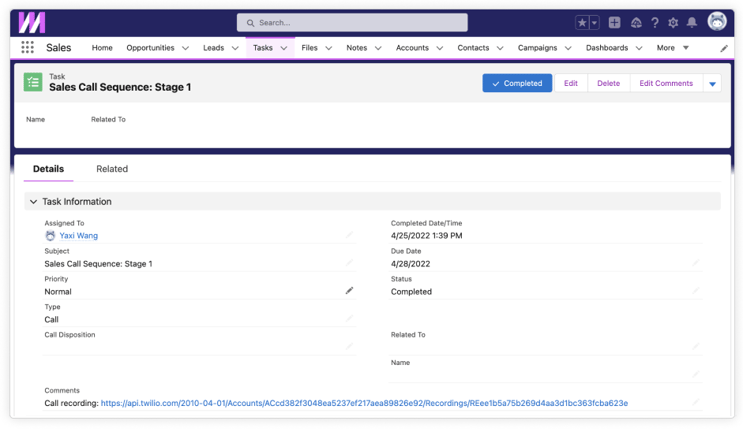Open the App Launcher grid icon

click(x=27, y=48)
